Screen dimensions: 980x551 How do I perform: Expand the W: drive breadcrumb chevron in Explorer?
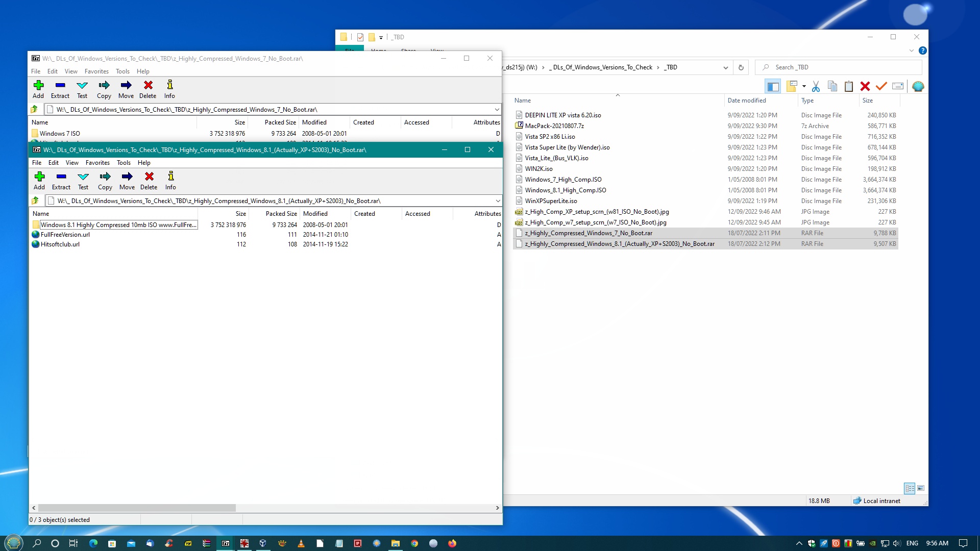(543, 67)
